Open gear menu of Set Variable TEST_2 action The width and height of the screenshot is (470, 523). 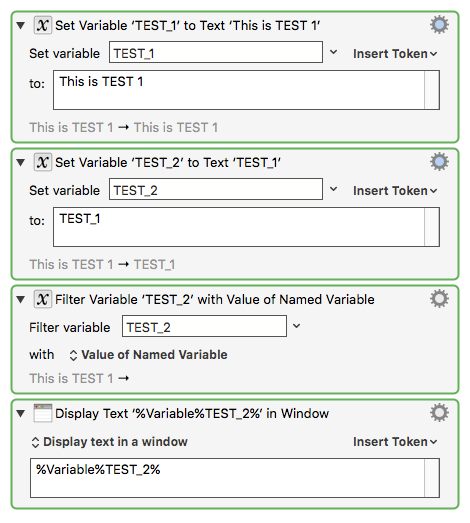pyautogui.click(x=439, y=162)
